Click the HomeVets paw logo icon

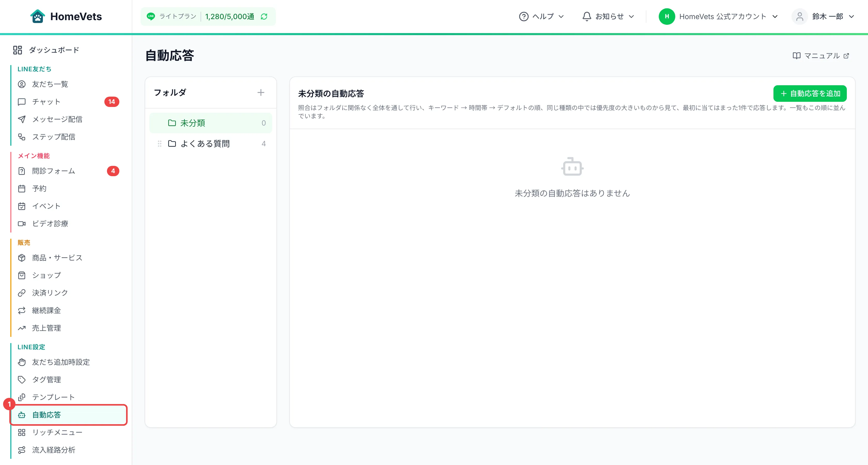(x=37, y=16)
